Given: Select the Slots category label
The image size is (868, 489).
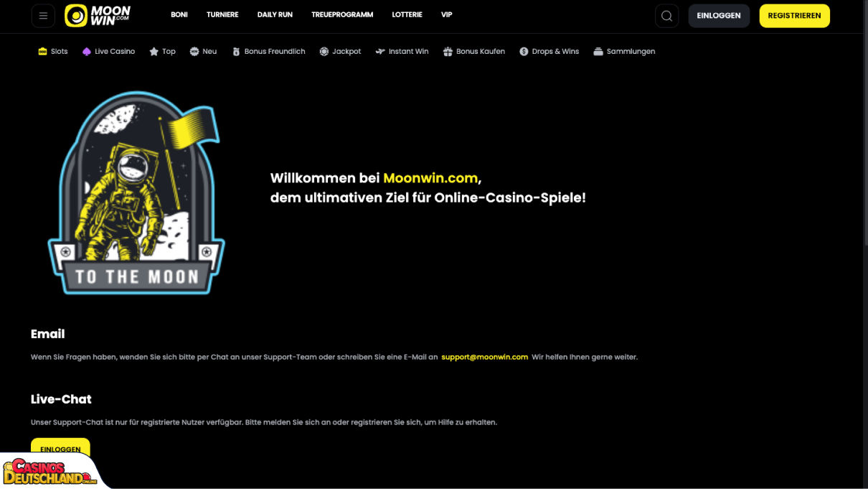Looking at the screenshot, I should (60, 52).
